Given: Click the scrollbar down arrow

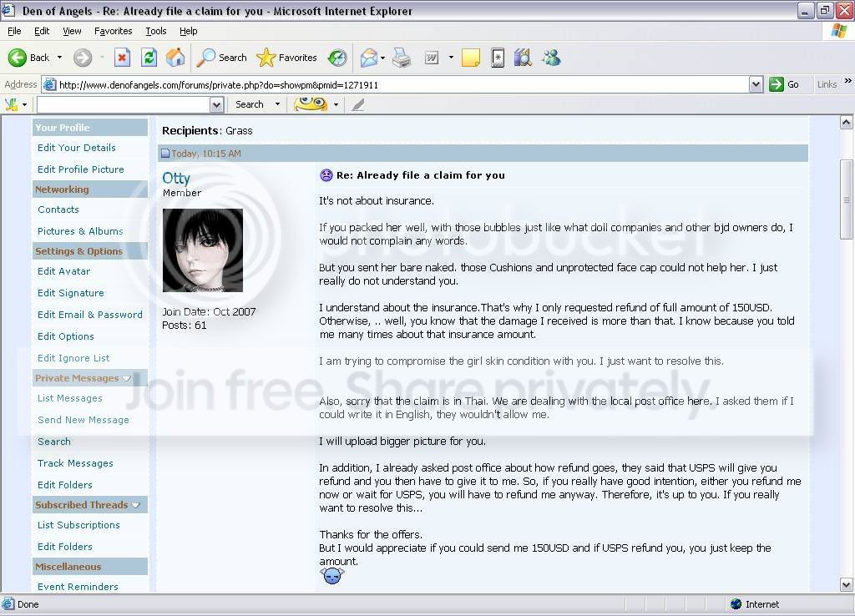Looking at the screenshot, I should pyautogui.click(x=847, y=585).
